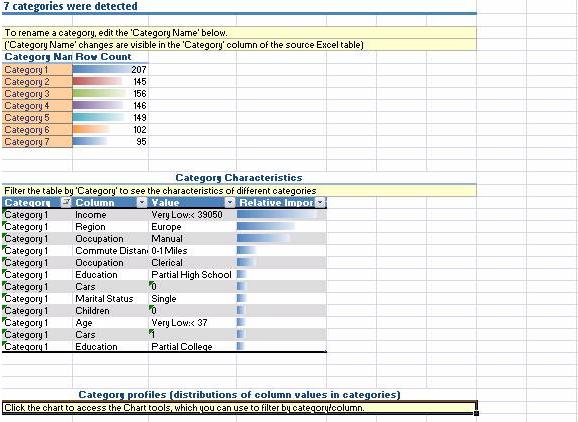578x422 pixels.
Task: Select the 'Europe' value cell
Action: [x=192, y=227]
